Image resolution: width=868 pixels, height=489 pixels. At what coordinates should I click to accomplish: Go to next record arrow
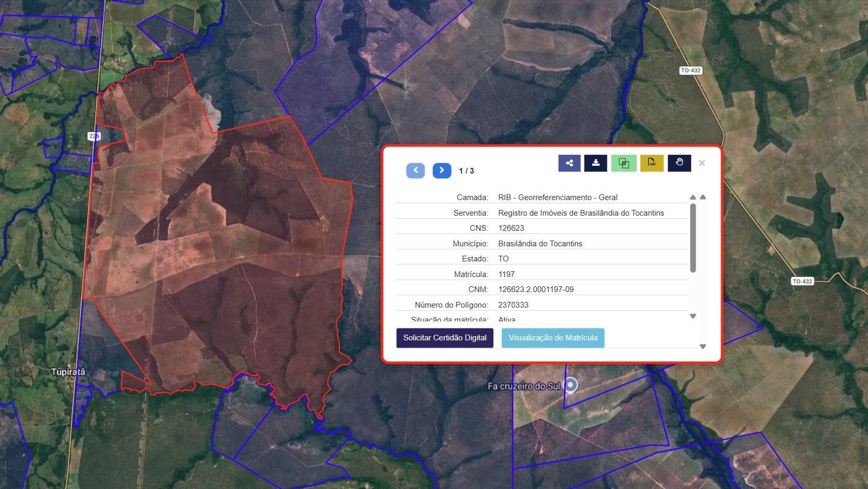pos(442,170)
